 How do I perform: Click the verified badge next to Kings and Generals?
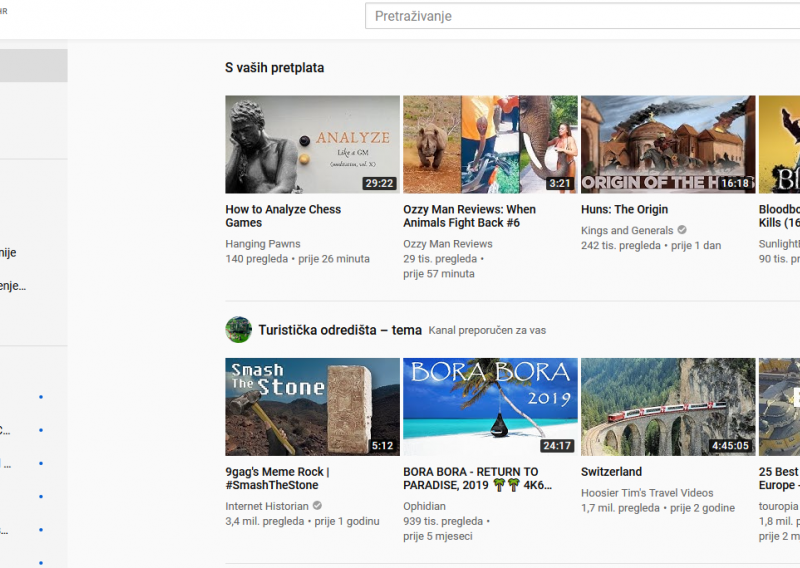[682, 230]
